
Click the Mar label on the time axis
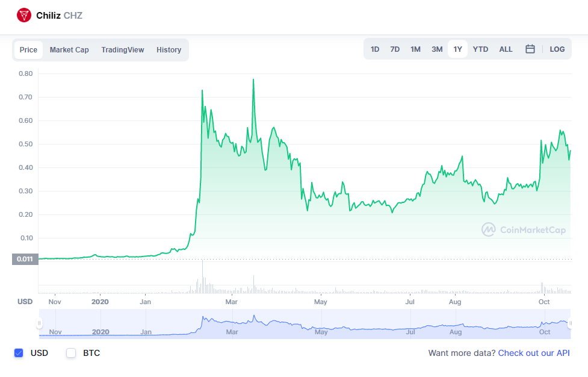pos(231,302)
